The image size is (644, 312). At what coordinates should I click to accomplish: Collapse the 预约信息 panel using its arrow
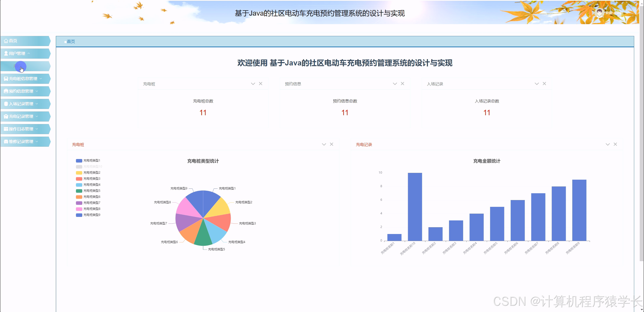coord(395,83)
